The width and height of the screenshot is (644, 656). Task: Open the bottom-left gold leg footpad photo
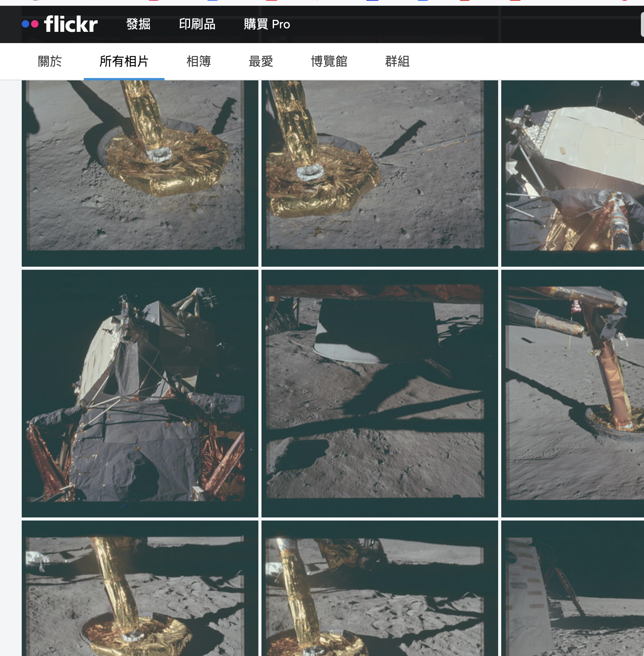coord(140,588)
